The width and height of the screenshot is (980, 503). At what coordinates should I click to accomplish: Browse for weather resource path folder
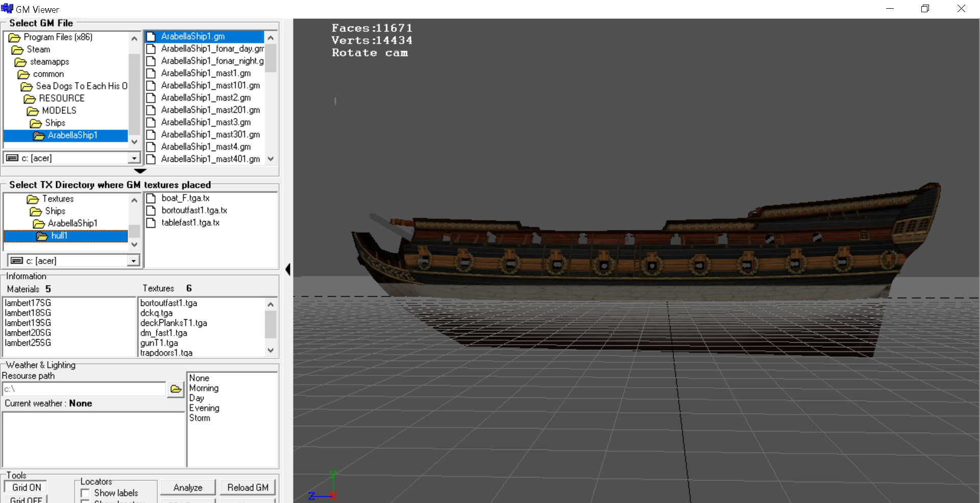point(176,389)
